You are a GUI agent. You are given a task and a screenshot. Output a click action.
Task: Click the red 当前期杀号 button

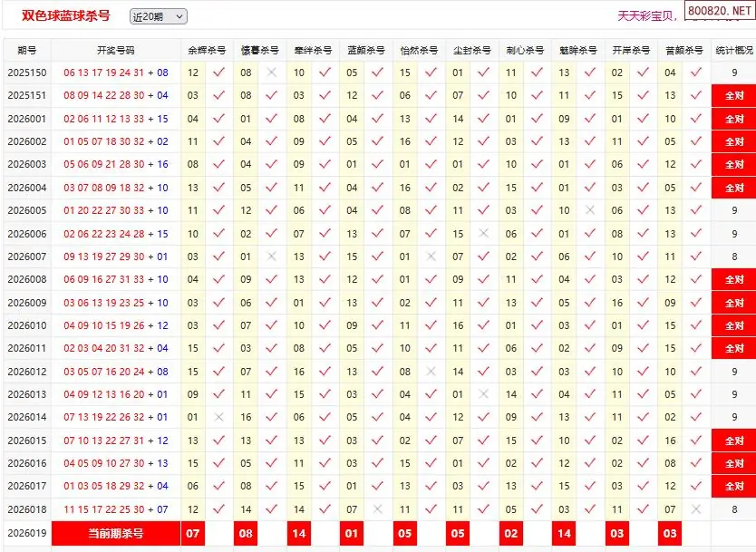coord(115,533)
